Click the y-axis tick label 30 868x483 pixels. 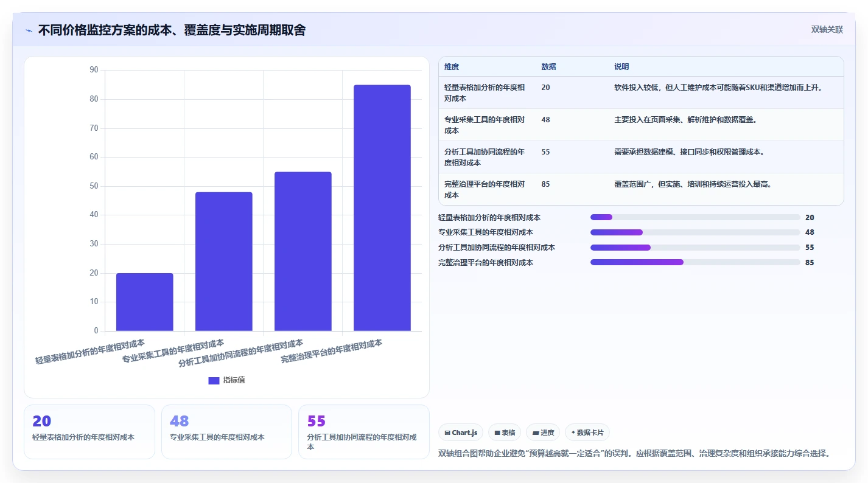pyautogui.click(x=94, y=244)
